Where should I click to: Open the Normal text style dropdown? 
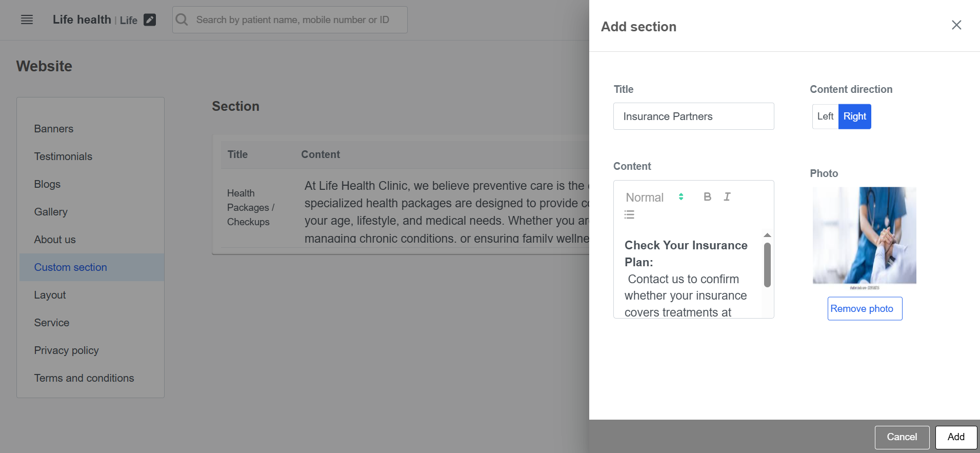pos(645,197)
